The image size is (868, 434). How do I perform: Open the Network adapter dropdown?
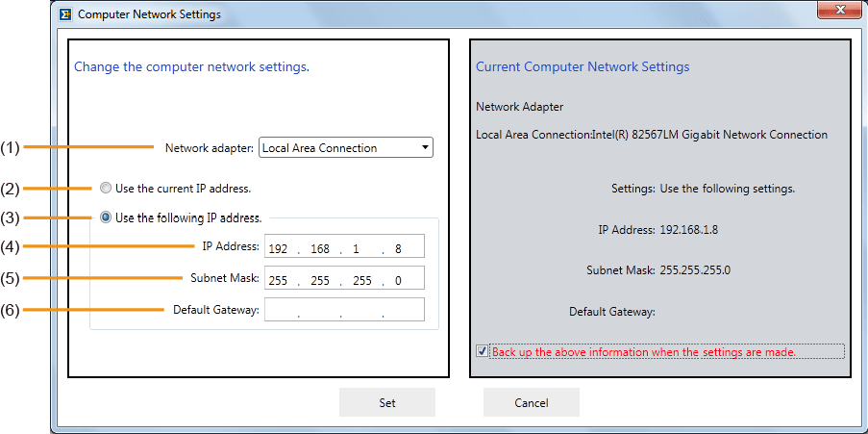pos(347,148)
